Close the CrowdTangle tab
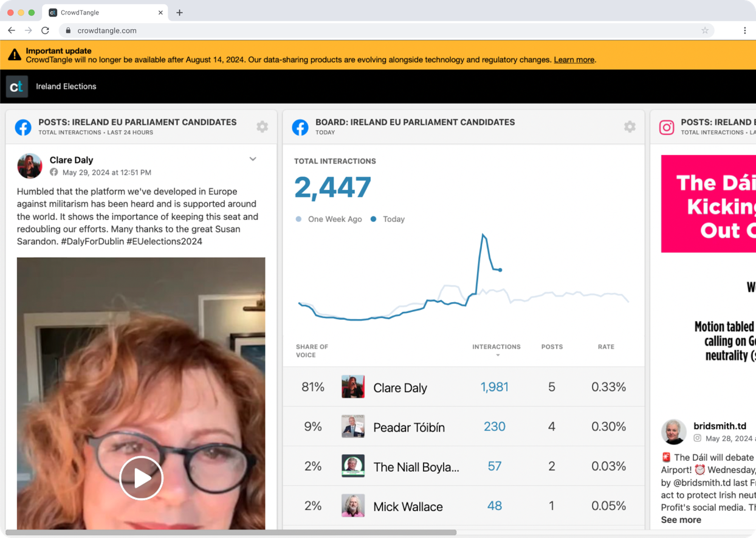 pyautogui.click(x=160, y=12)
